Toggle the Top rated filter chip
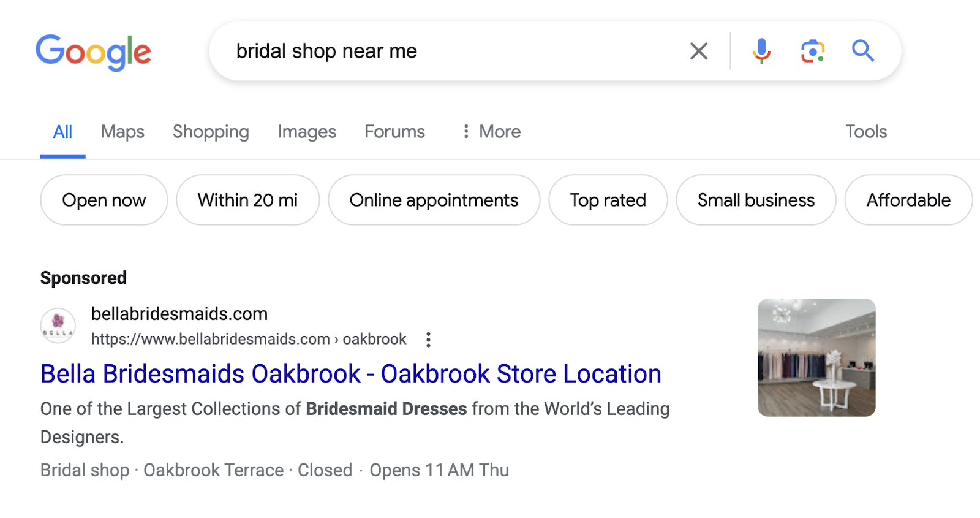 point(608,200)
